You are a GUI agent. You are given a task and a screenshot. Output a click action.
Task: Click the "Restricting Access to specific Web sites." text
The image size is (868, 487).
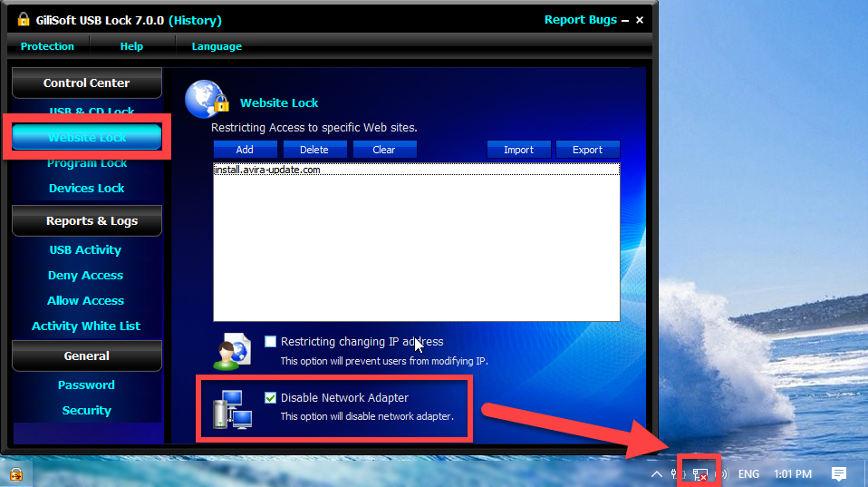click(x=313, y=128)
